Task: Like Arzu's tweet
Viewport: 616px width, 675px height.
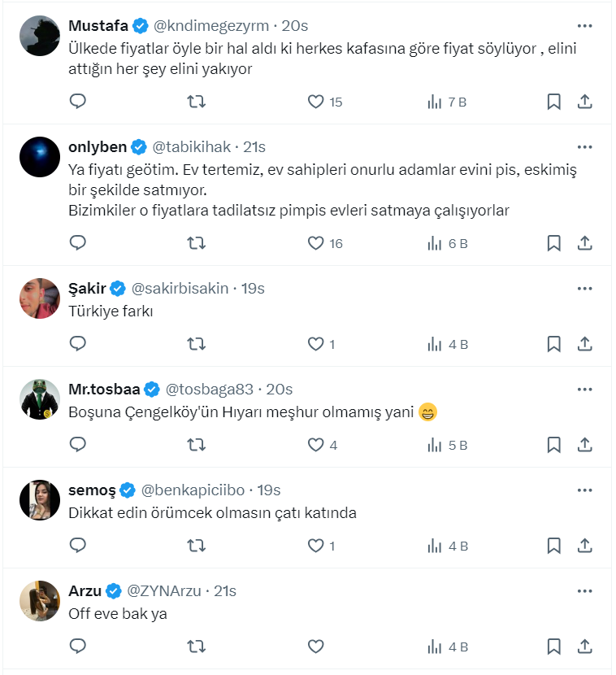Action: (x=316, y=647)
